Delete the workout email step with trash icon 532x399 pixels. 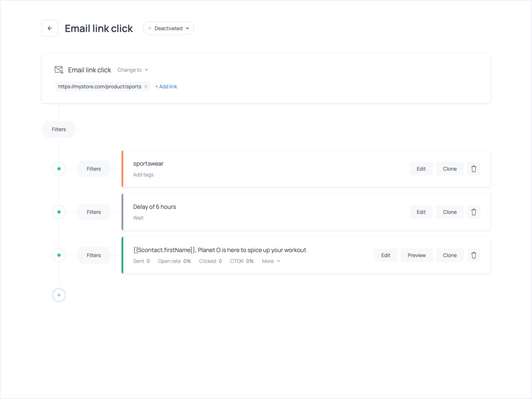(x=473, y=255)
